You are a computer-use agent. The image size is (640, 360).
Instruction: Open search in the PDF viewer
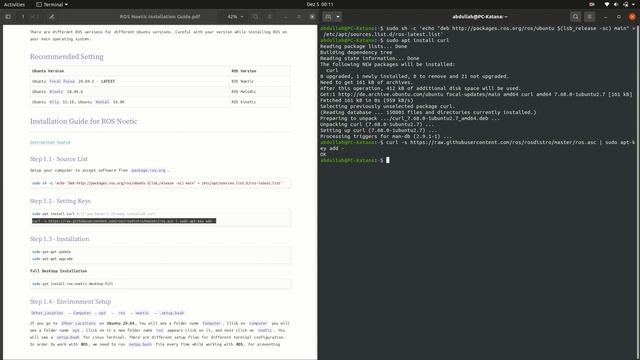256,17
